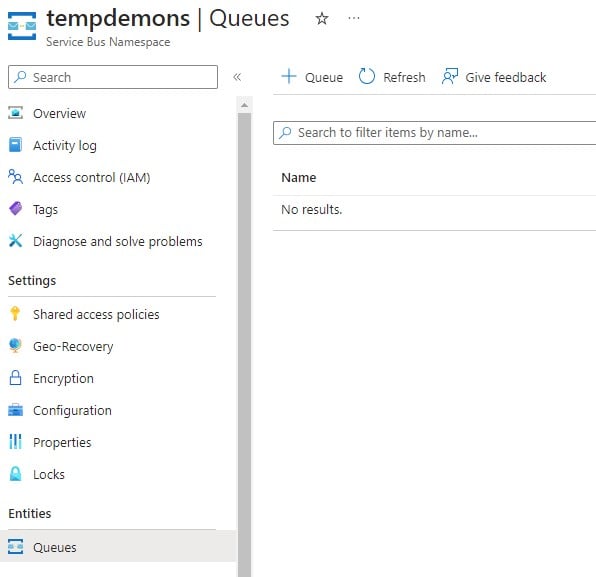This screenshot has width=596, height=577.
Task: Open the more options ellipsis in header
Action: (x=353, y=18)
